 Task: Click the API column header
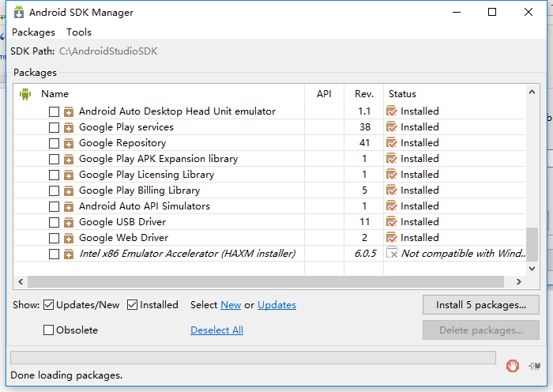click(x=324, y=94)
